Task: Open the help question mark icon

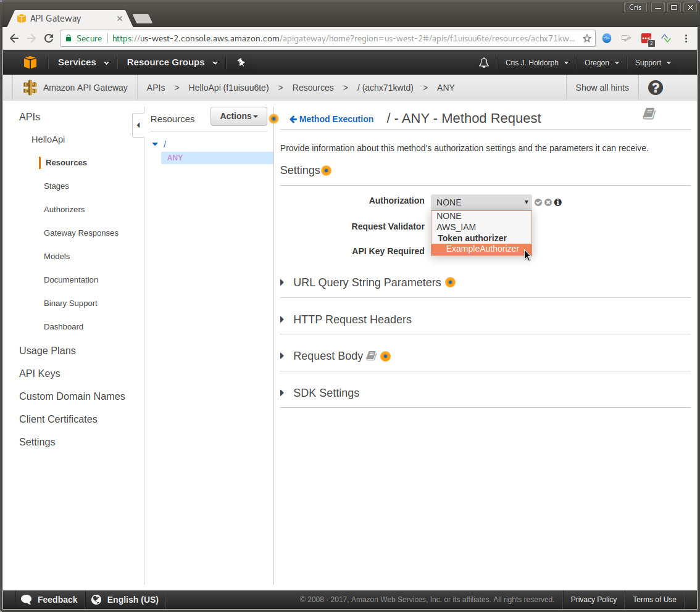Action: (655, 88)
